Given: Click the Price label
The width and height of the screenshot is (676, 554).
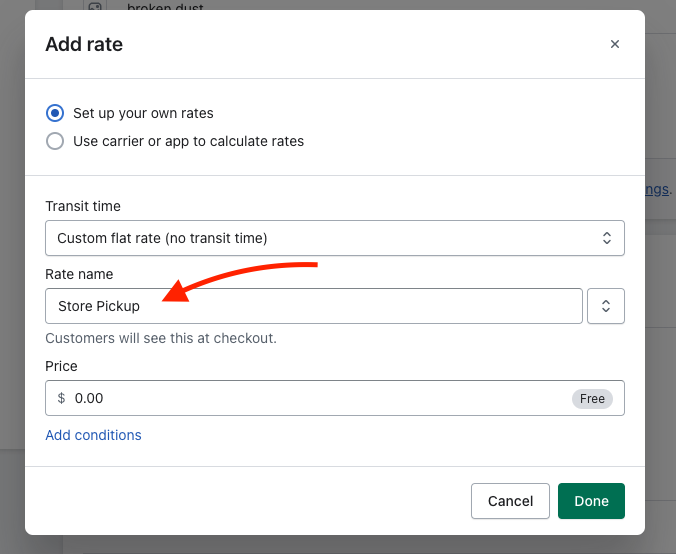Looking at the screenshot, I should (61, 366).
